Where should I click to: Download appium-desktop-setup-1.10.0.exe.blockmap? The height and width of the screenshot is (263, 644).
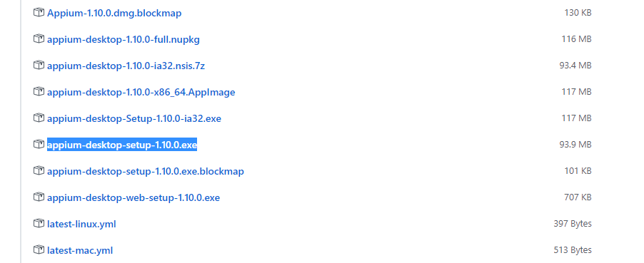[x=146, y=171]
